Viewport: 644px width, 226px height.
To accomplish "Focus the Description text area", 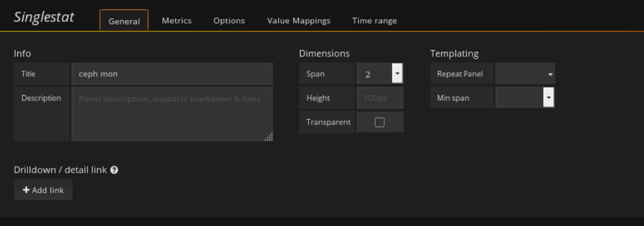I will pos(172,114).
